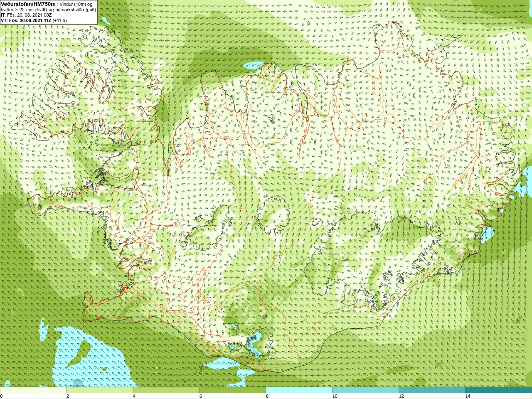Select the medium green 4–6 color bar segment
The width and height of the screenshot is (532, 399).
tap(166, 390)
